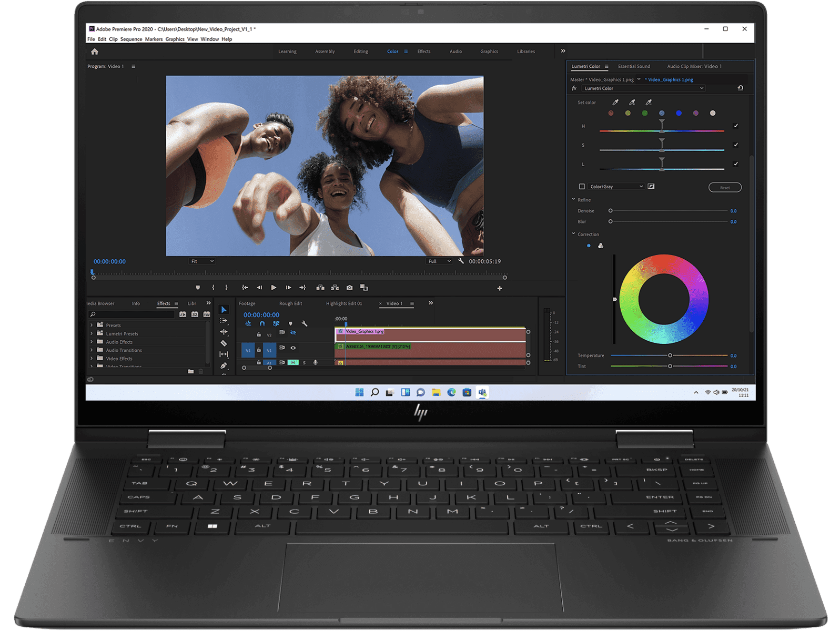Collapse the Refine section
This screenshot has height=631, width=840.
(573, 199)
